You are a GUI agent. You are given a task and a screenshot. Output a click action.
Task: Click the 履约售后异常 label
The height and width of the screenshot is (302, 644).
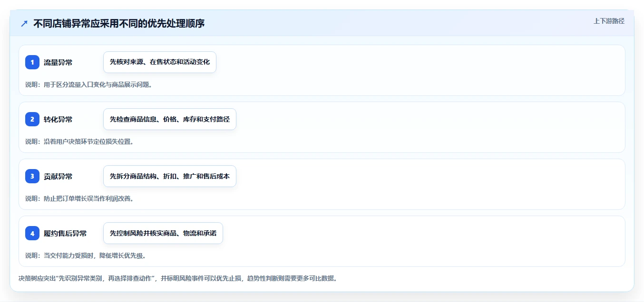pos(65,233)
